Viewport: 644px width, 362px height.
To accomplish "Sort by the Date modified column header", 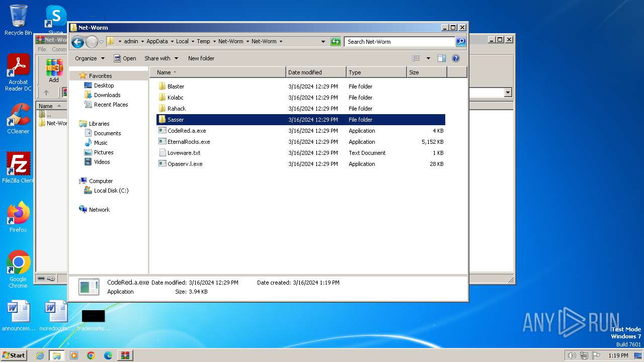I will point(316,72).
